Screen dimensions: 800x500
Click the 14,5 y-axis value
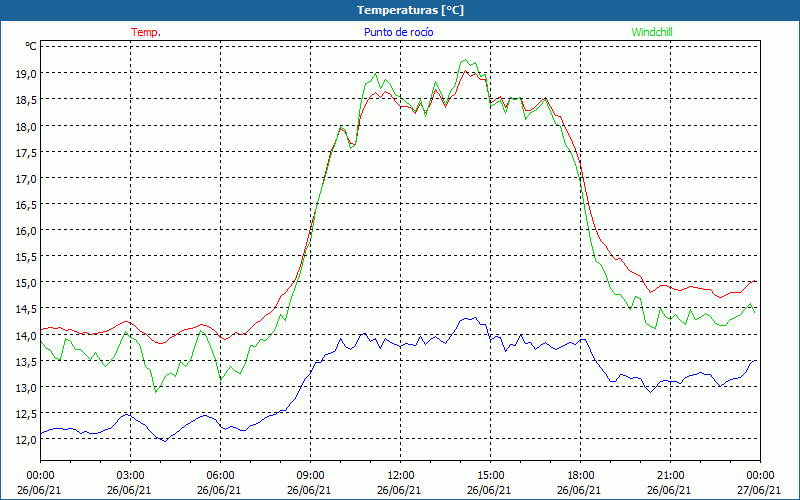[x=28, y=309]
